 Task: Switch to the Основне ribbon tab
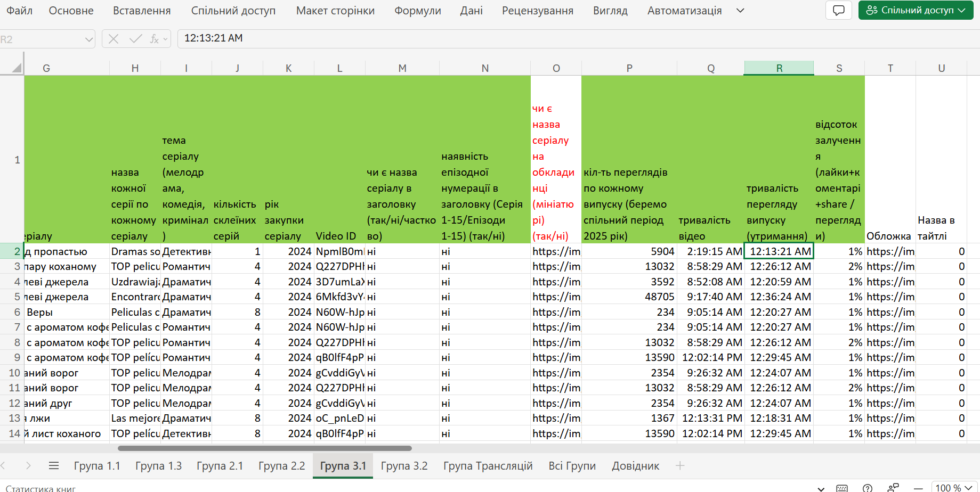71,11
